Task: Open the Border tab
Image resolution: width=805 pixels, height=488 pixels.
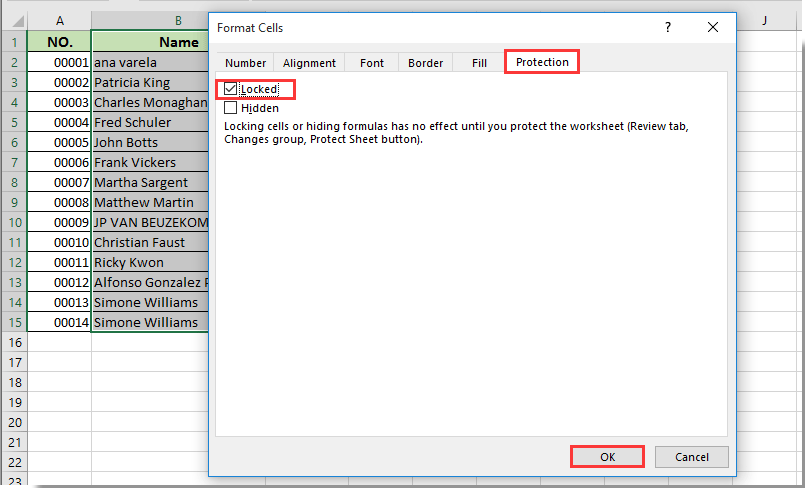Action: (425, 63)
